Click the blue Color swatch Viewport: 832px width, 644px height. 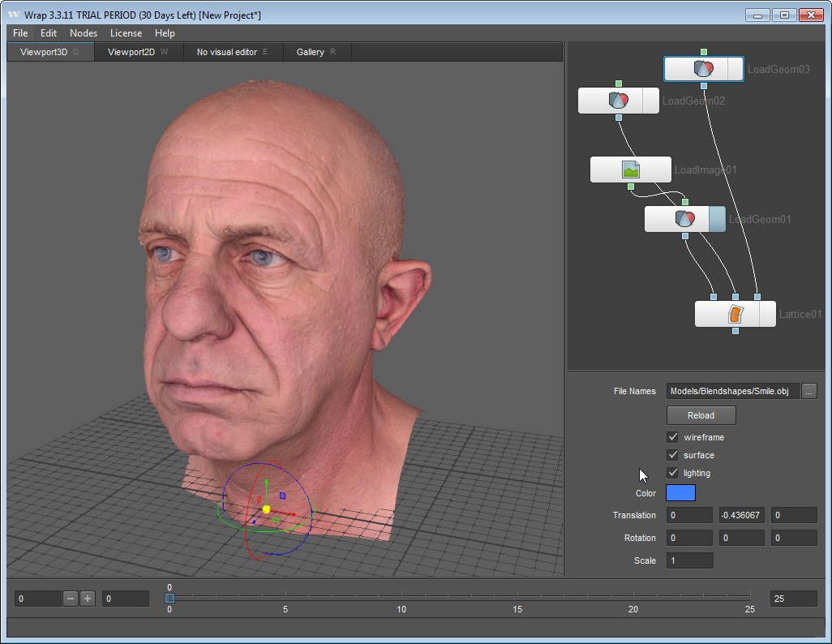pyautogui.click(x=680, y=493)
